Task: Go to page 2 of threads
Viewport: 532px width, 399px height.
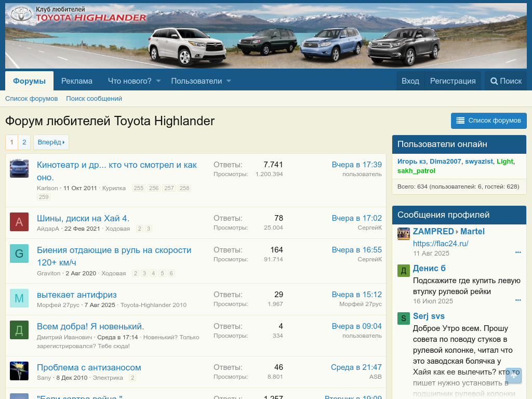Action: click(x=24, y=142)
